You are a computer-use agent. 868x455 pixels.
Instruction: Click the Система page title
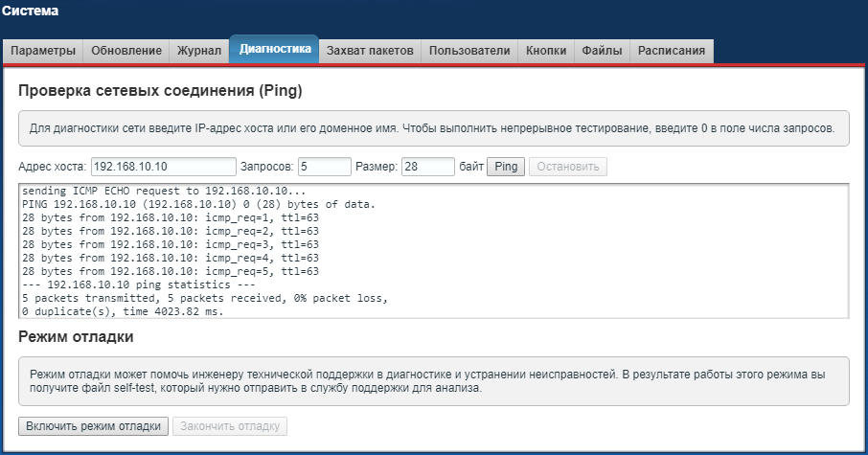tap(30, 11)
